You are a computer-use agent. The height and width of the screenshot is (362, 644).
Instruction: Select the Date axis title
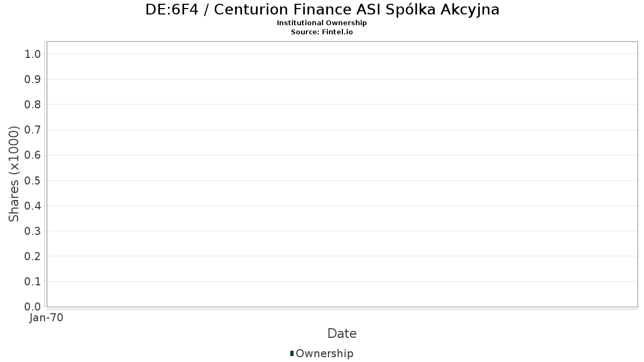342,334
